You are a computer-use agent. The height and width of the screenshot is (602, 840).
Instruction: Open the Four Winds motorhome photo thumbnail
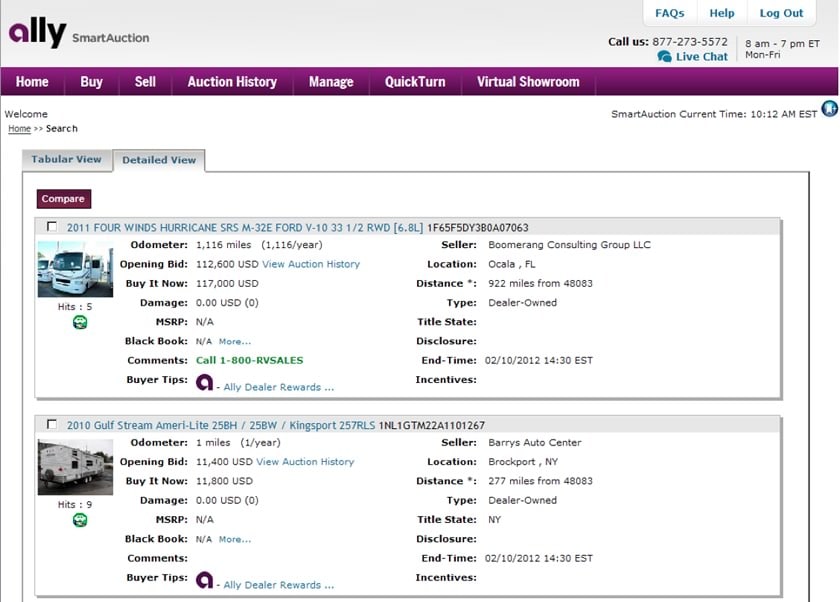75,269
